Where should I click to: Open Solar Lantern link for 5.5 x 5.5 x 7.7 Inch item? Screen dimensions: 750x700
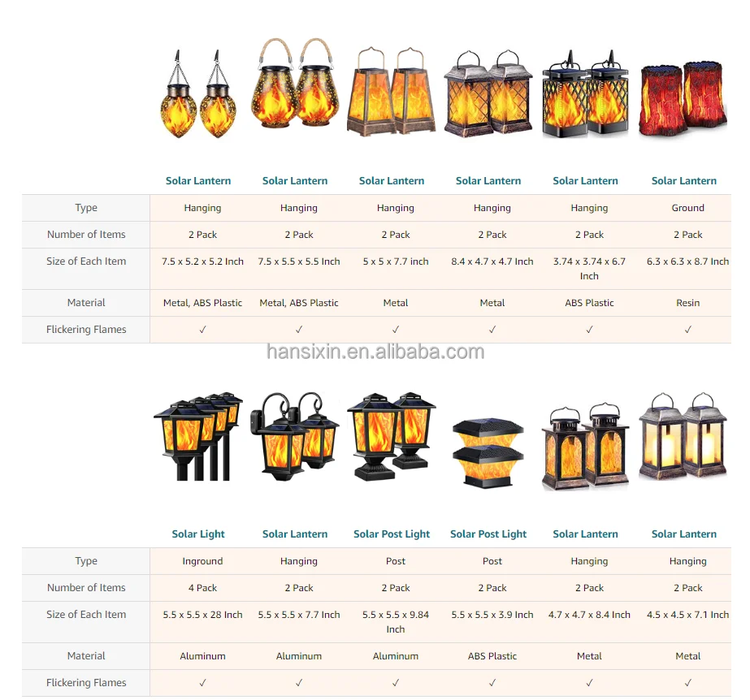[295, 534]
